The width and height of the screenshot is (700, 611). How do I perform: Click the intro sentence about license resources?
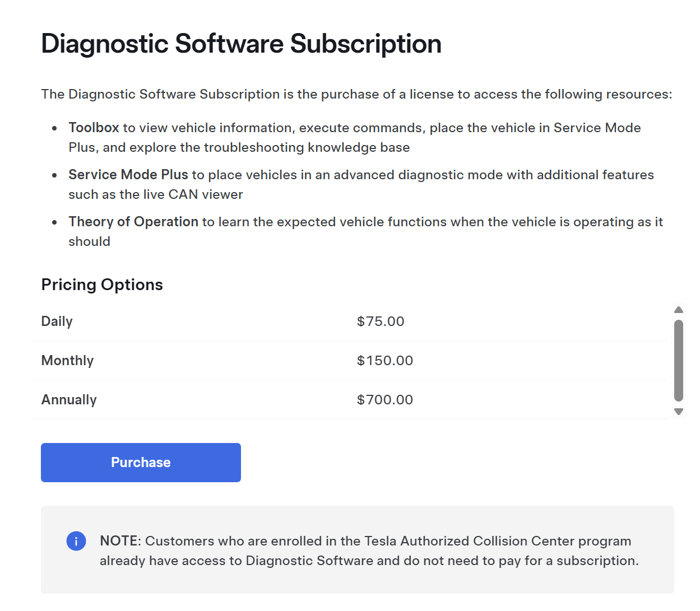(356, 94)
